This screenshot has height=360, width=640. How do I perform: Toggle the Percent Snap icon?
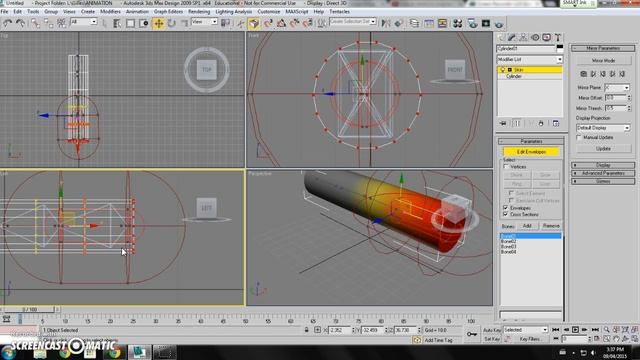point(294,23)
